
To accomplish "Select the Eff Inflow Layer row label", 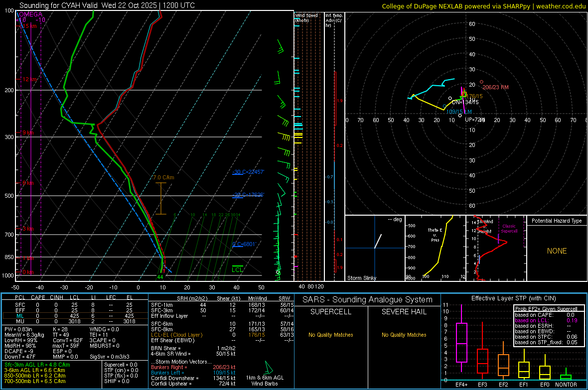I will (169, 316).
